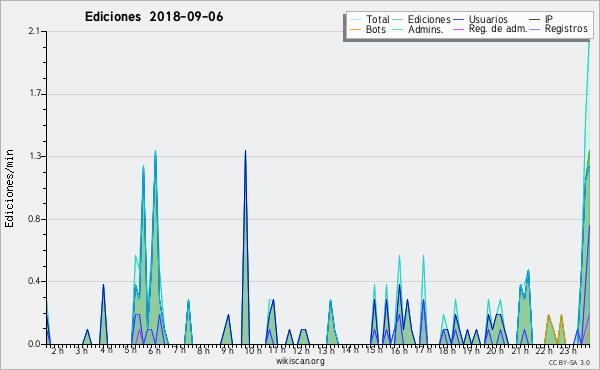Click the y-axis value 1.7

coord(34,94)
